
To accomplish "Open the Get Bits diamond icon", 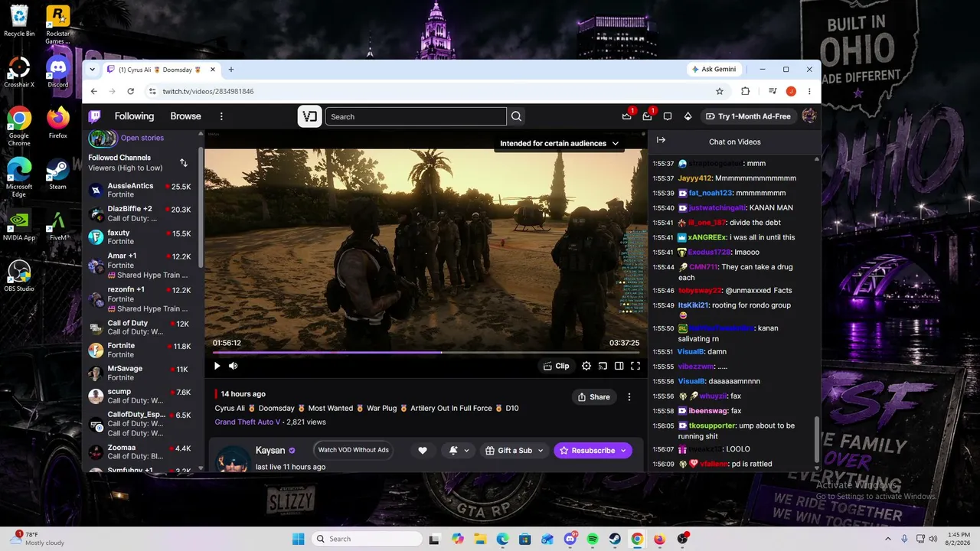I will tap(688, 116).
